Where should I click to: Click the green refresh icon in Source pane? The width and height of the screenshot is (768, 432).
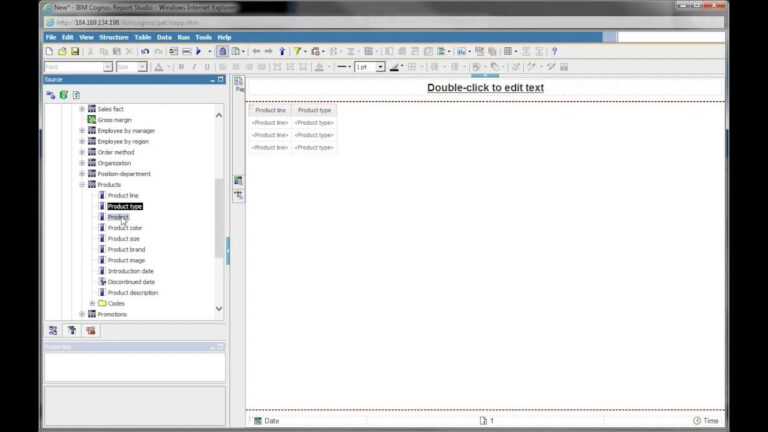coord(64,95)
